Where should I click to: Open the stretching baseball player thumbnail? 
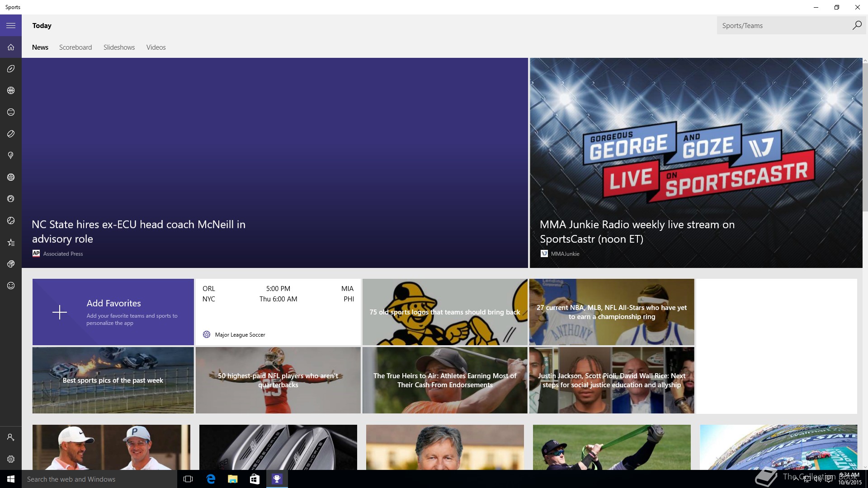tap(612, 447)
